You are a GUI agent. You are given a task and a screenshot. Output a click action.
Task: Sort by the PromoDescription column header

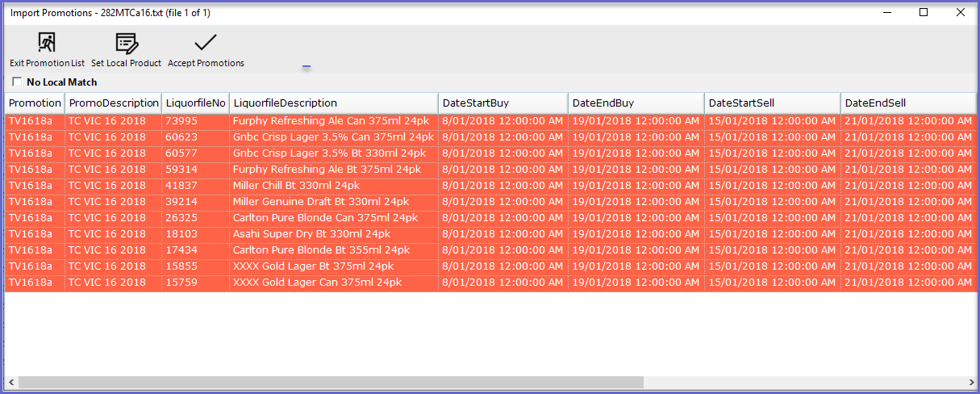(114, 103)
